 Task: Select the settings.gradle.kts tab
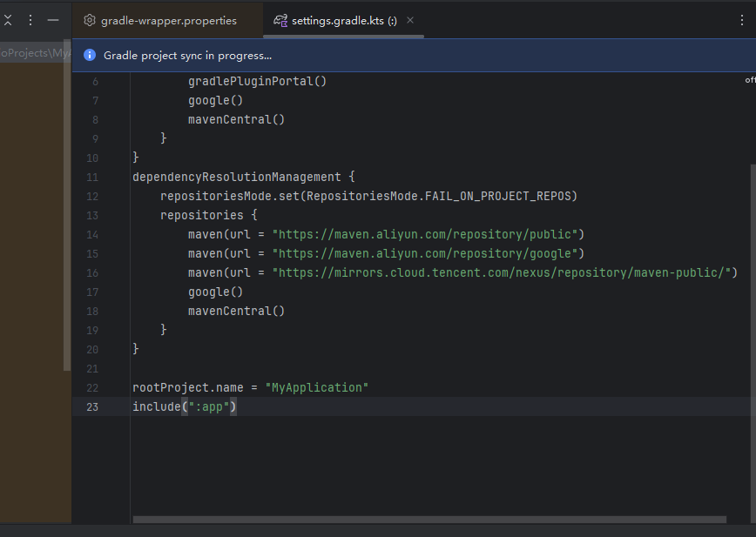[344, 21]
